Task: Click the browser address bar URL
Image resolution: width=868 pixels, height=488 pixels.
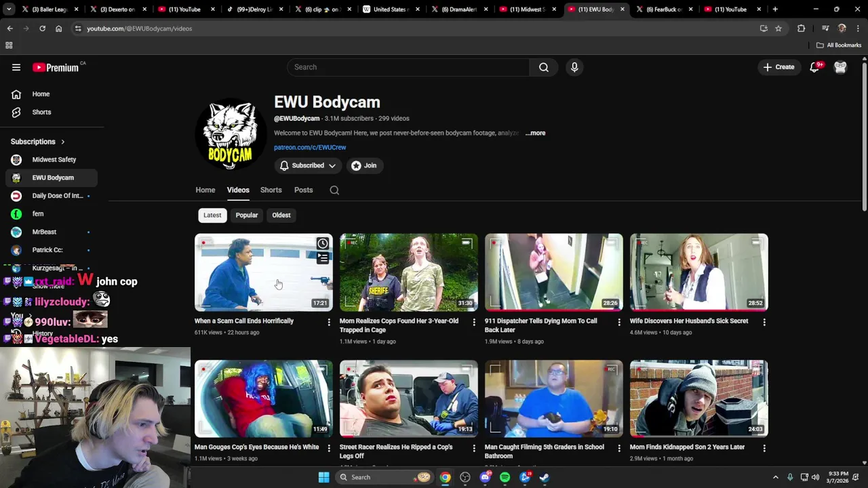Action: pos(140,28)
